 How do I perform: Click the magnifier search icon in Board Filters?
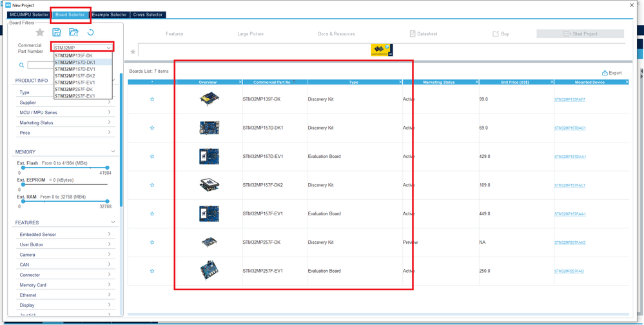point(21,65)
